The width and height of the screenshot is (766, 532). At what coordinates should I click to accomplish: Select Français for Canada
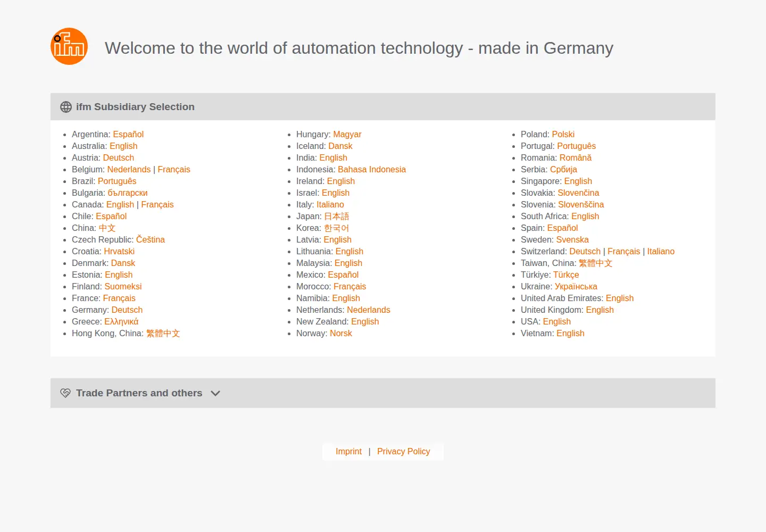tap(157, 204)
